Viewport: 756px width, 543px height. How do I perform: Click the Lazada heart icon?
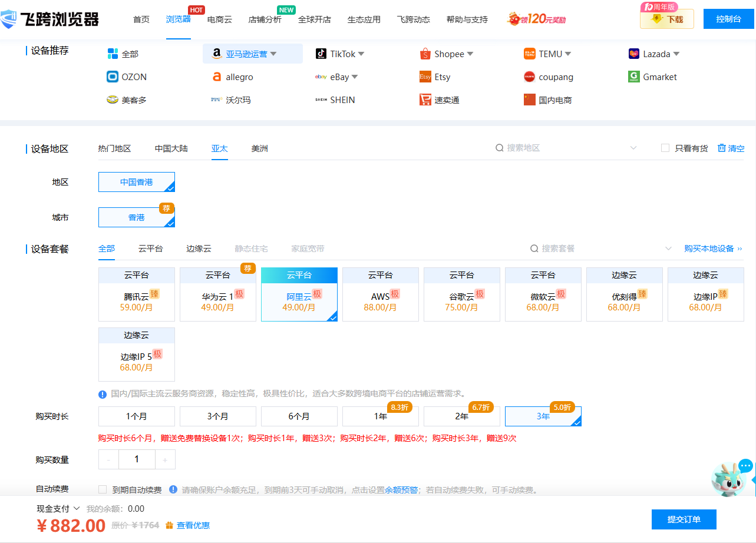(x=634, y=54)
